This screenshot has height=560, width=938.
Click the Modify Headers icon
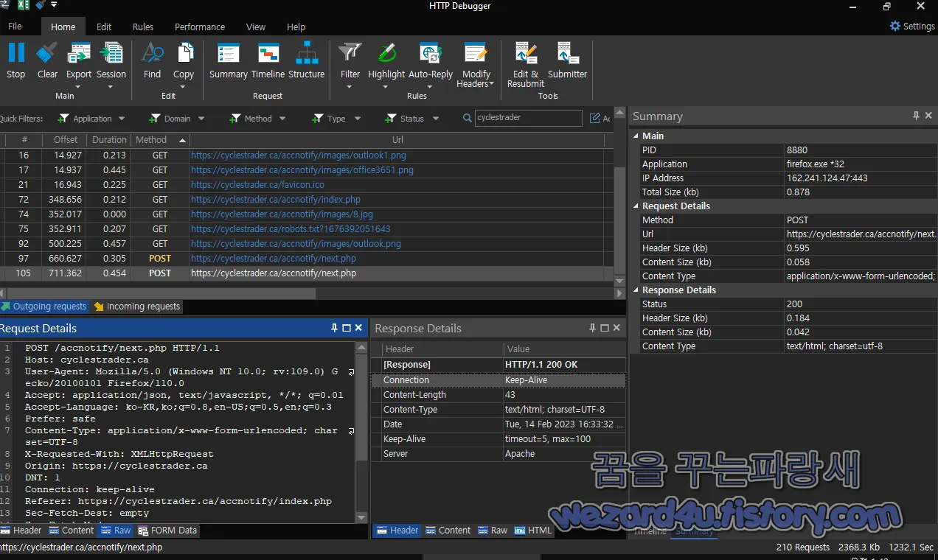coord(476,54)
